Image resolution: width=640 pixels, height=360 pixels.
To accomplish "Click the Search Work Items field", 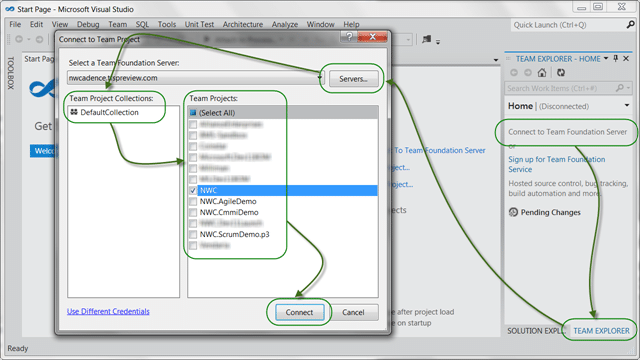I will (x=560, y=88).
